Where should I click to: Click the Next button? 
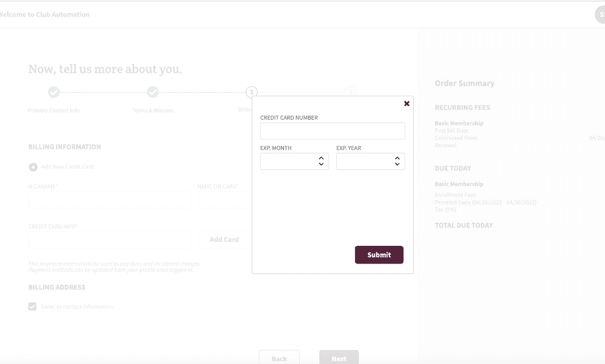click(x=339, y=357)
